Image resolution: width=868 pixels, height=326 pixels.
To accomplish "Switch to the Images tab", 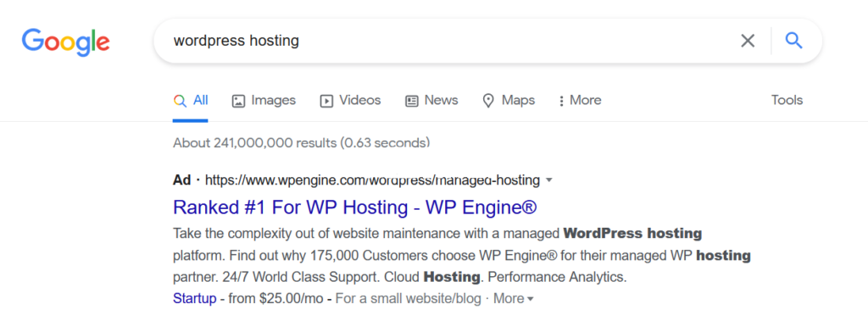I will pyautogui.click(x=264, y=101).
